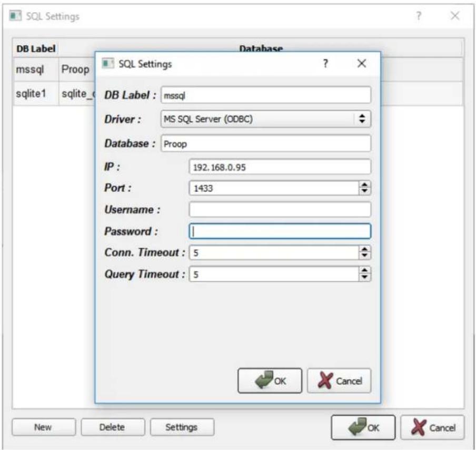Close the background SQL Settings window
Screen dimensions: 476x450
point(455,16)
